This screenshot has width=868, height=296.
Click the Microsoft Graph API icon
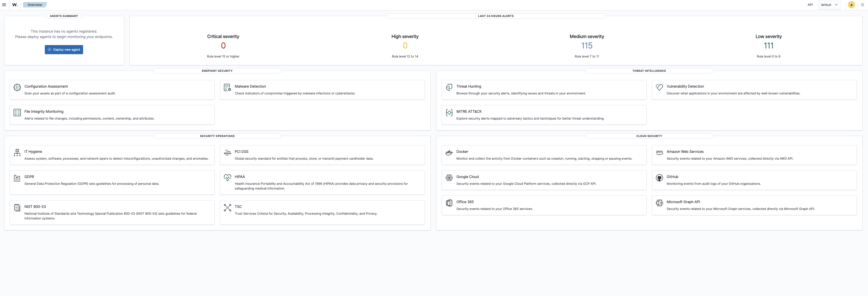(x=659, y=203)
